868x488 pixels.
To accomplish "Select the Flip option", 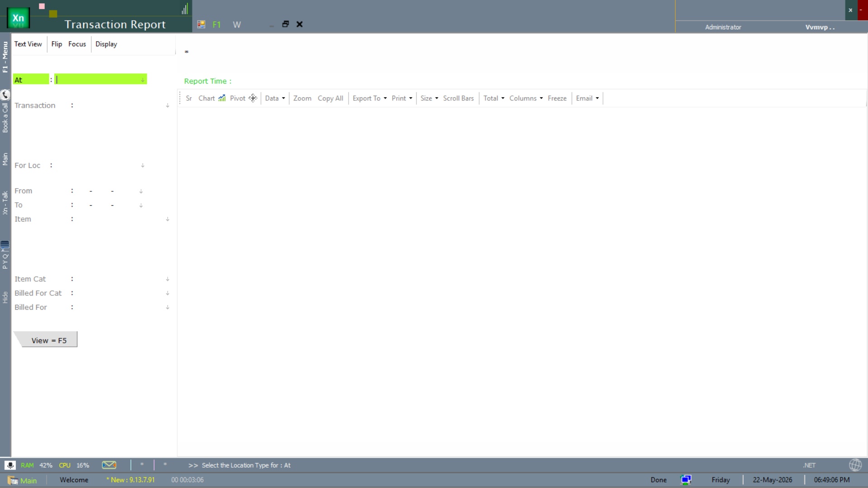I will tap(57, 44).
